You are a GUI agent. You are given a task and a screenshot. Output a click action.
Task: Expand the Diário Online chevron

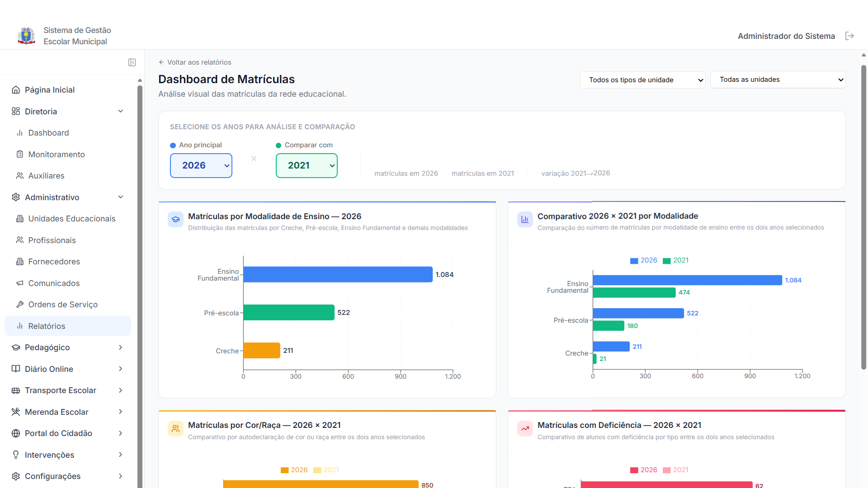coord(121,369)
